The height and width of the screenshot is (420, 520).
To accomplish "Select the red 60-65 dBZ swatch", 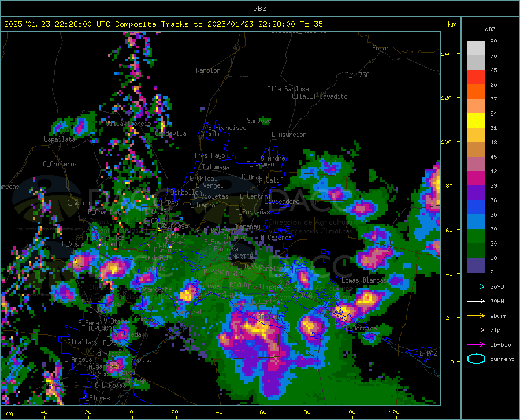I will coord(476,77).
